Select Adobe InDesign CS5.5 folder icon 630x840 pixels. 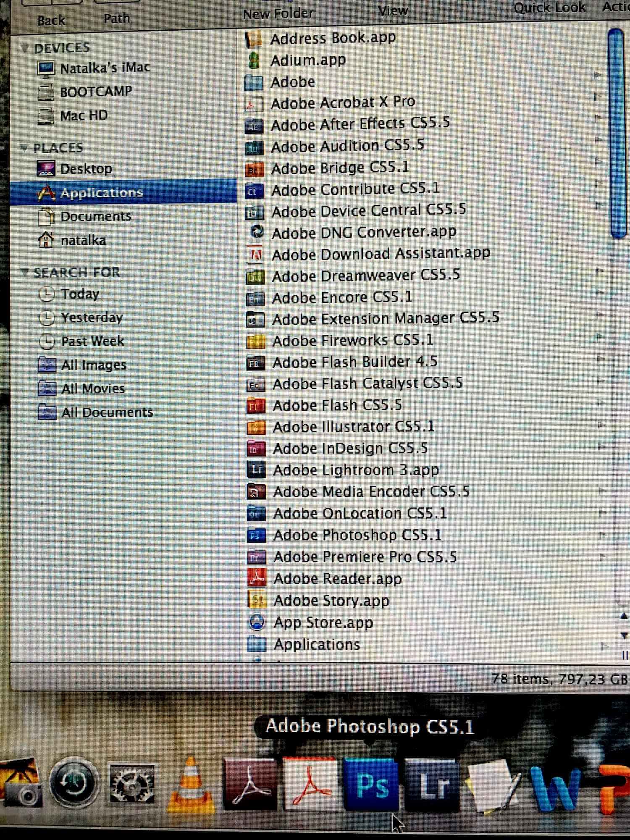click(256, 449)
